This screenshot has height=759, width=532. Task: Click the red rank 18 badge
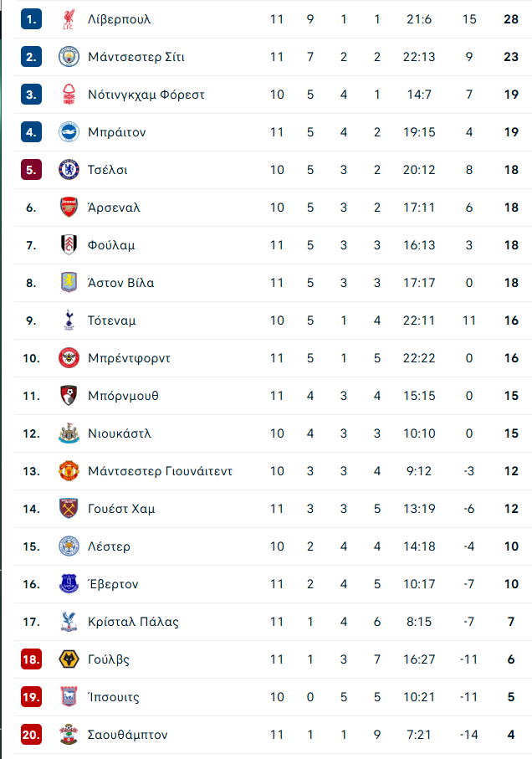[x=32, y=659]
